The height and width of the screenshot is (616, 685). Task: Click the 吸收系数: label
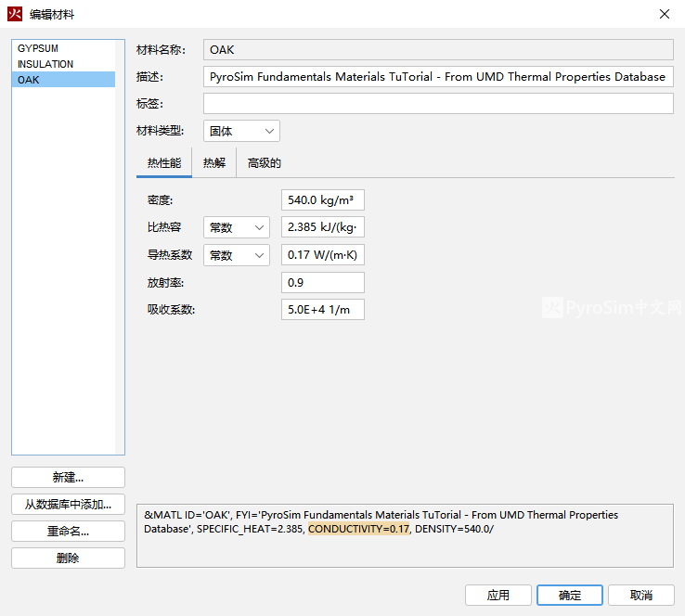[x=171, y=310]
